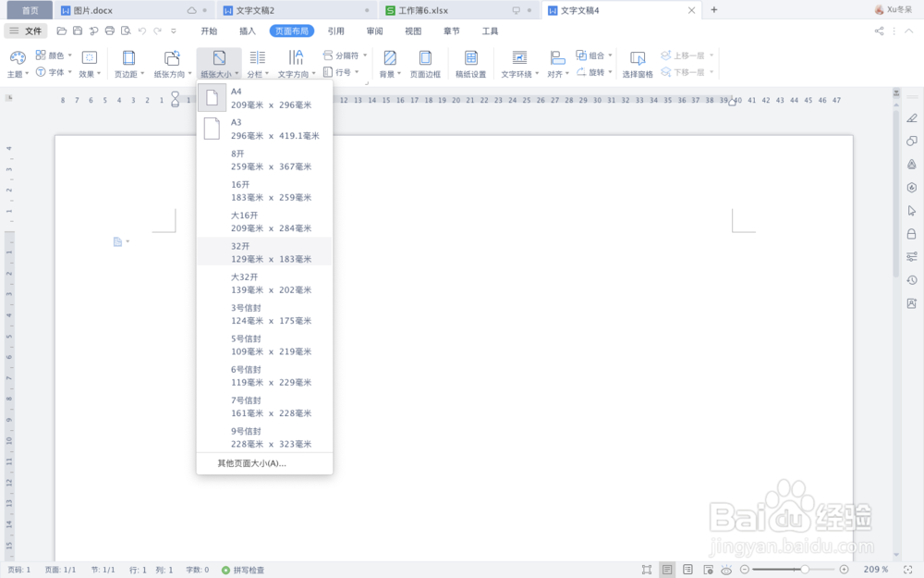Open the 选择窗格 selection pane
The height and width of the screenshot is (578, 924).
coord(638,64)
